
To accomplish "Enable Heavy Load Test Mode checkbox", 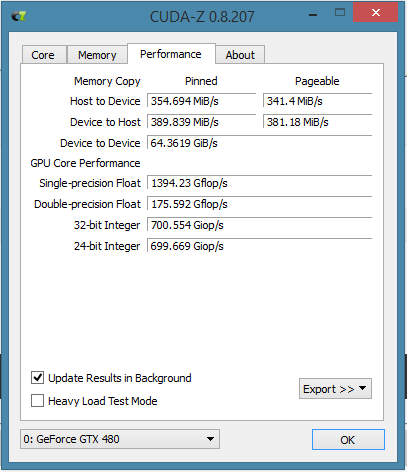I will (37, 401).
